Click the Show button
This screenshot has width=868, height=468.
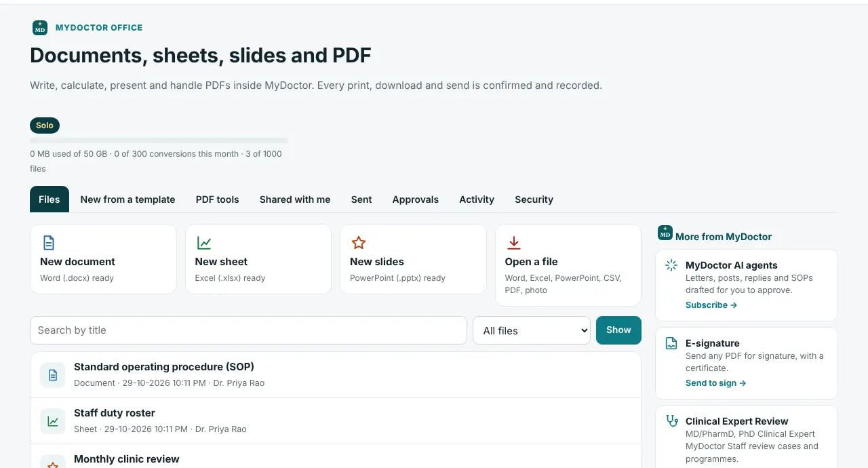(x=618, y=330)
